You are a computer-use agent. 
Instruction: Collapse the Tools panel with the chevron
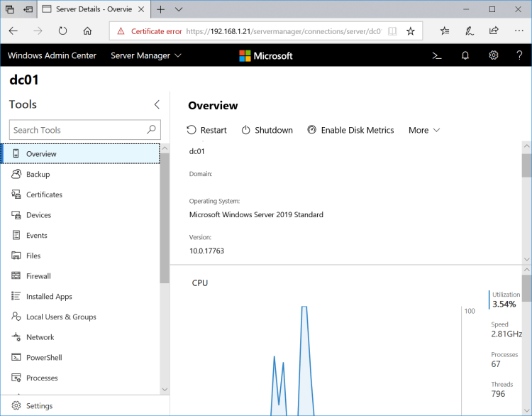157,104
